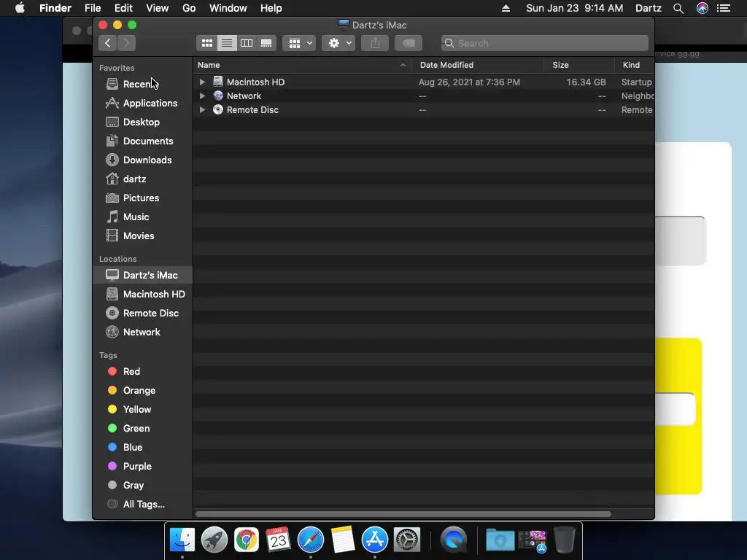Select Remote Disc in the file list
This screenshot has height=560, width=747.
coord(424,109)
